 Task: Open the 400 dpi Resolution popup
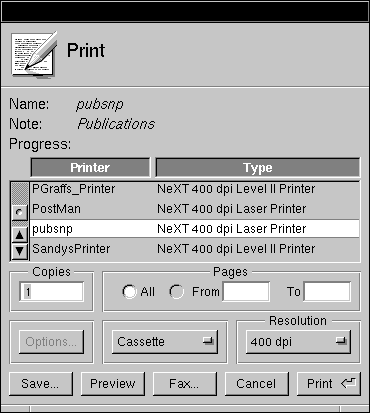click(x=298, y=342)
